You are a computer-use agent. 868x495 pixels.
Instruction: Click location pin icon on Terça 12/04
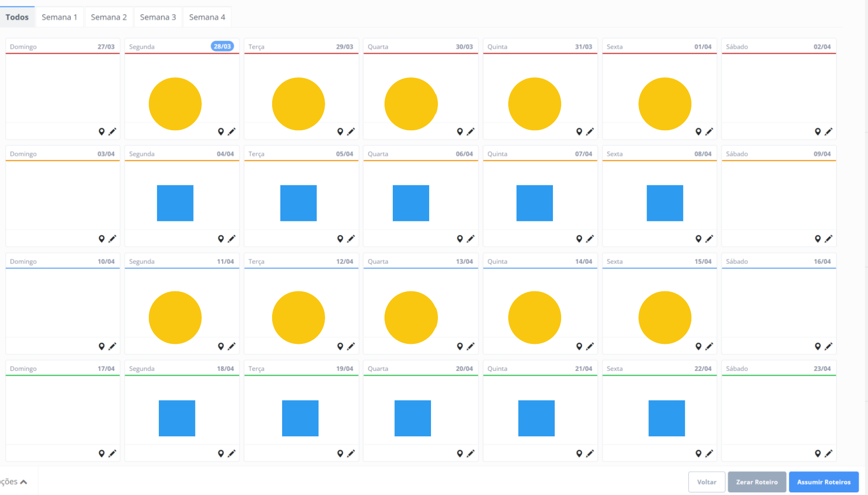pyautogui.click(x=340, y=346)
